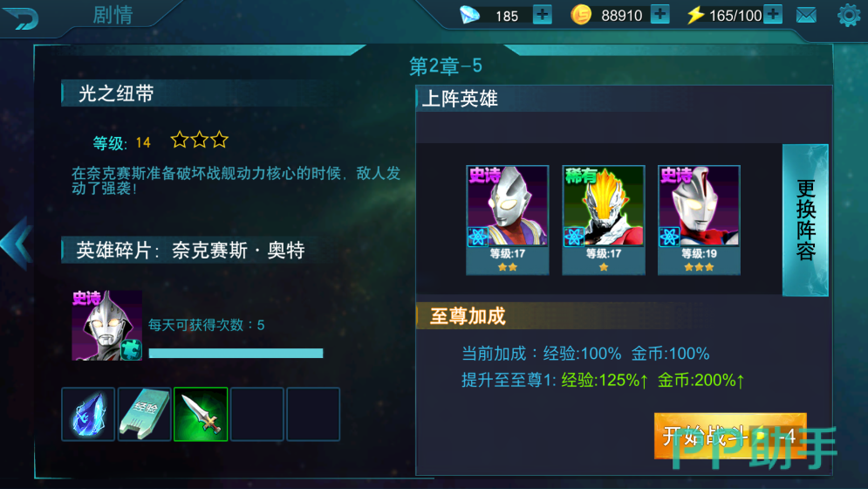Open the 剧情 story tab title
868x489 pixels.
113,15
